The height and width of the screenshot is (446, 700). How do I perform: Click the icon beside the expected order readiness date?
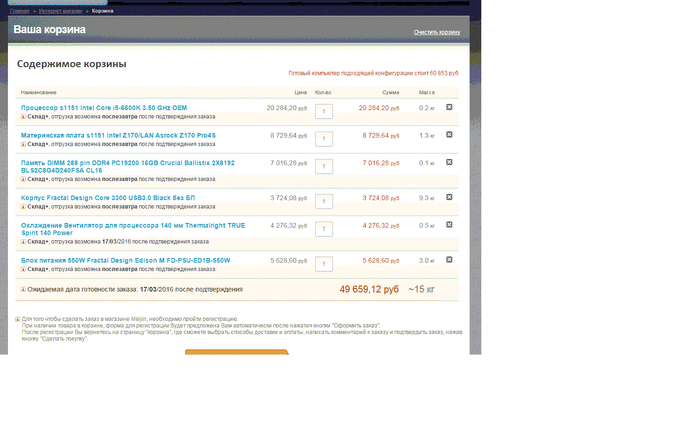tap(23, 290)
